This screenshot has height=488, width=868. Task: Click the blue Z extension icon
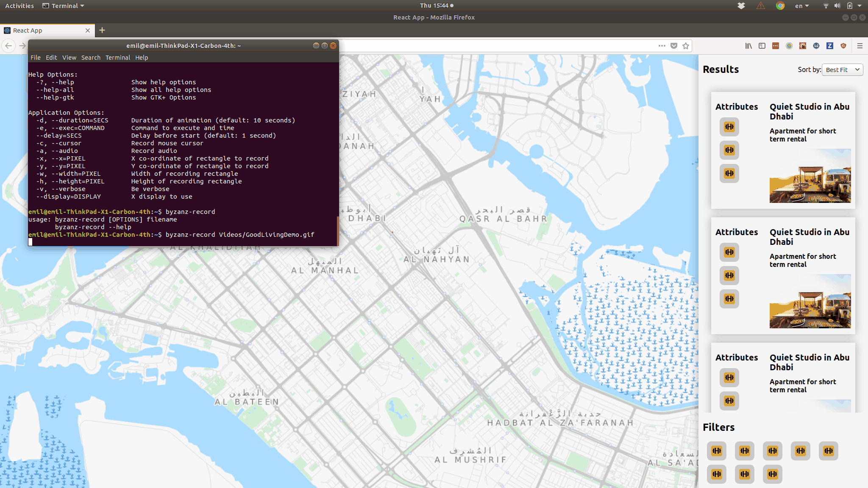830,46
